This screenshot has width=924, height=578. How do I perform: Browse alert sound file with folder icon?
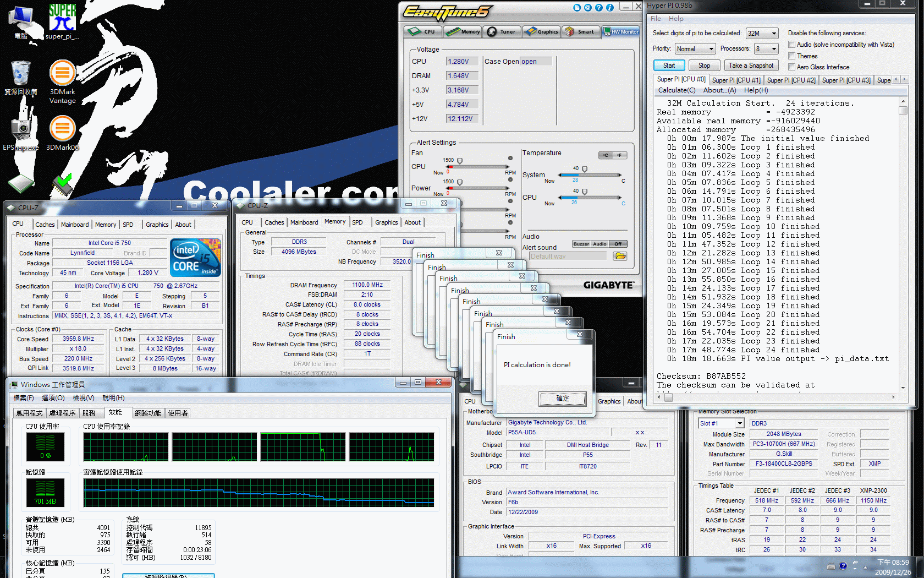pos(620,256)
